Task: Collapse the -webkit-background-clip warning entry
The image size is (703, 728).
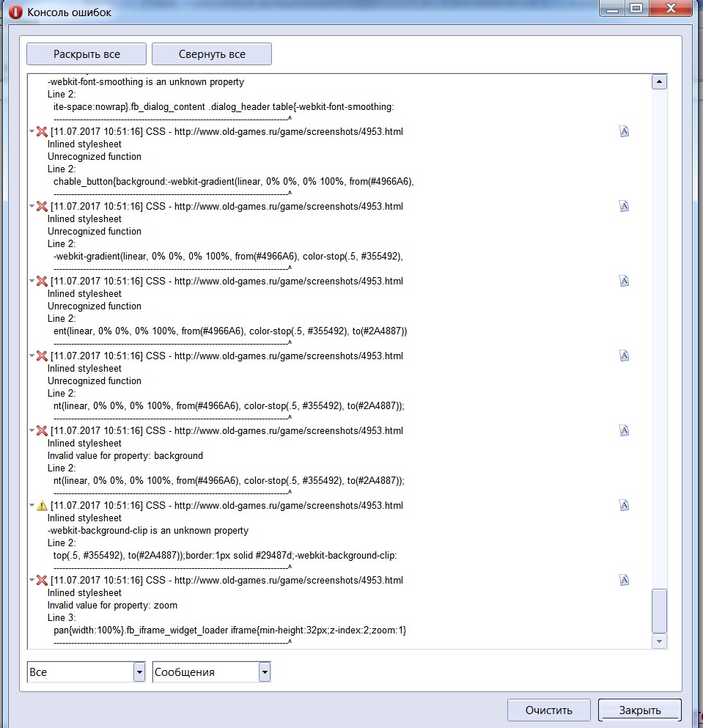Action: pyautogui.click(x=32, y=505)
